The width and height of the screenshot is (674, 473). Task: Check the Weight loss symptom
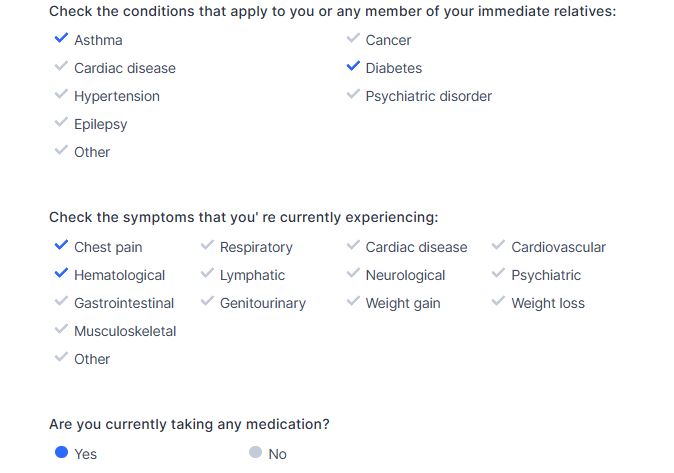click(499, 303)
